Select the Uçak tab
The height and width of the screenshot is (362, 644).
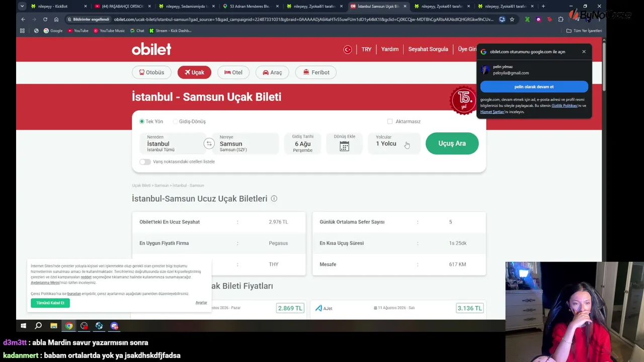click(194, 72)
